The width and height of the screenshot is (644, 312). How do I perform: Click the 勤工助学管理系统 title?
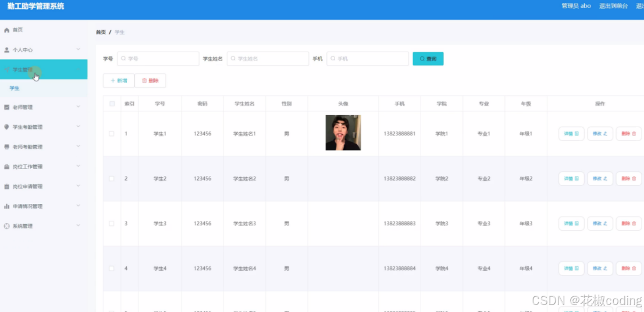(35, 6)
